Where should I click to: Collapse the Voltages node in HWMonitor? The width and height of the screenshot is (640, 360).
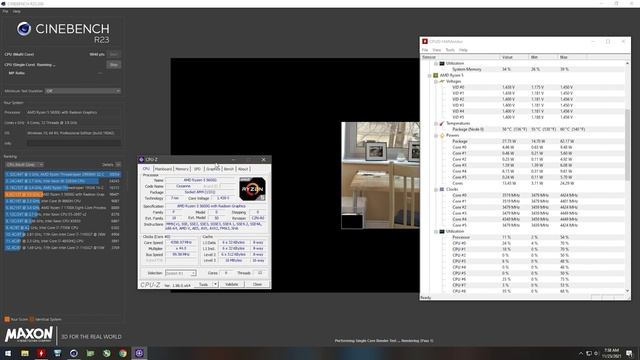click(x=436, y=82)
